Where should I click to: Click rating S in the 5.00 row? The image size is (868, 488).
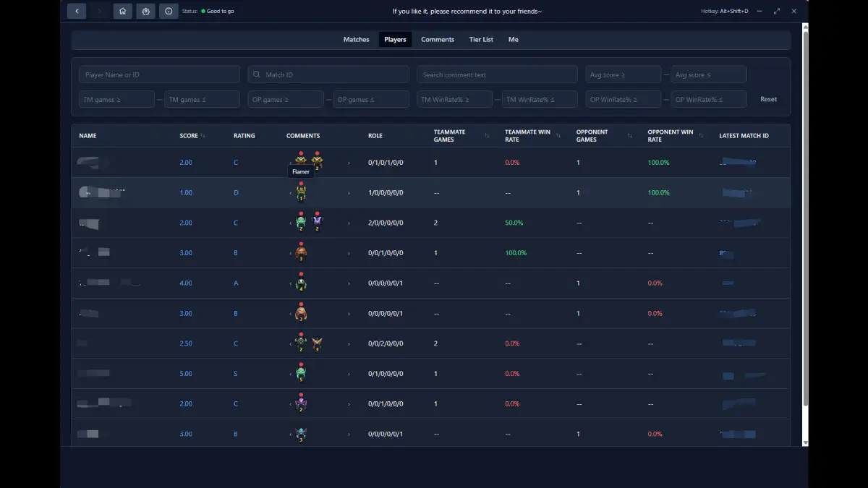coord(236,374)
